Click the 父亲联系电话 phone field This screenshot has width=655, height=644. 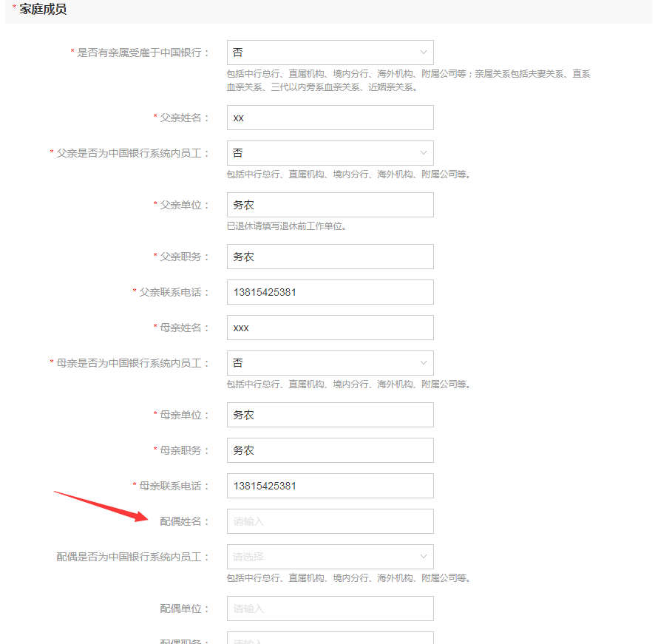[x=330, y=292]
